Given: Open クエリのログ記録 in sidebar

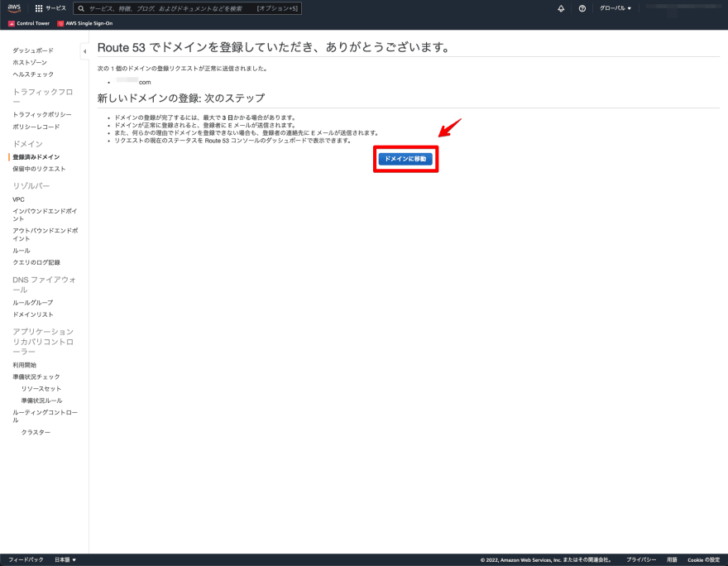Looking at the screenshot, I should pyautogui.click(x=36, y=262).
